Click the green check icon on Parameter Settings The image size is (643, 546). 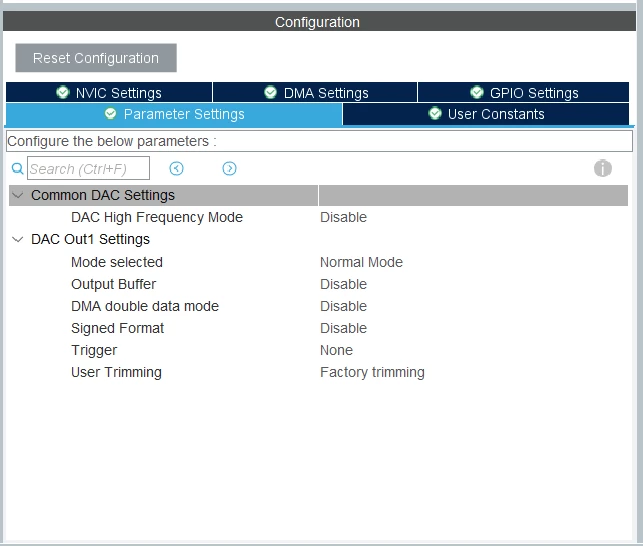110,113
